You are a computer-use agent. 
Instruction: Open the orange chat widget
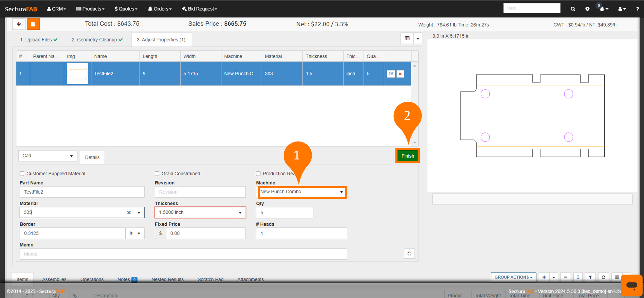point(632,285)
